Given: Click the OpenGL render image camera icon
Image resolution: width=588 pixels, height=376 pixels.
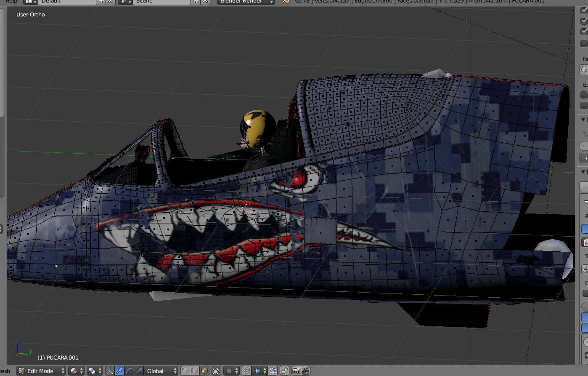Looking at the screenshot, I should [296, 371].
